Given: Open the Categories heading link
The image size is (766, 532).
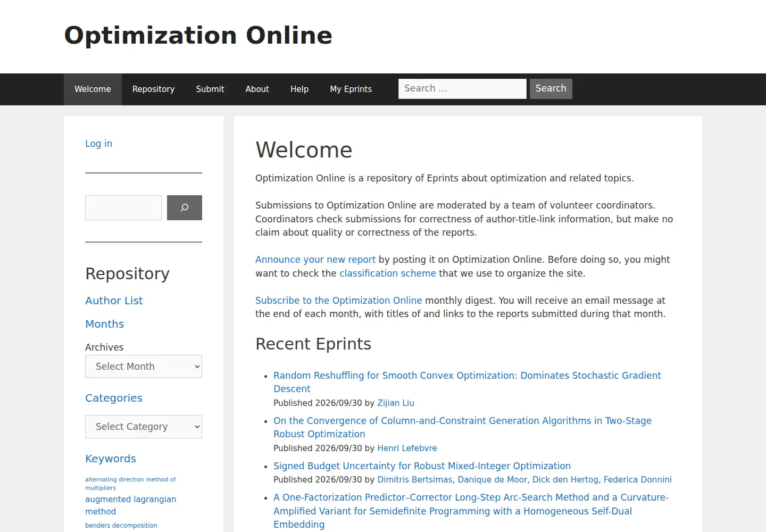Looking at the screenshot, I should coord(114,398).
